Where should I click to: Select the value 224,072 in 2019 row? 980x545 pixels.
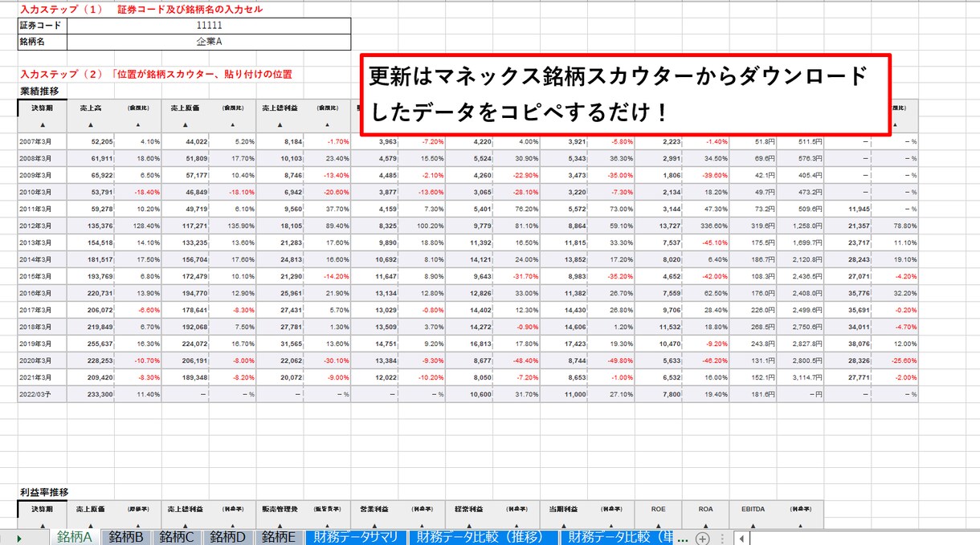(186, 344)
